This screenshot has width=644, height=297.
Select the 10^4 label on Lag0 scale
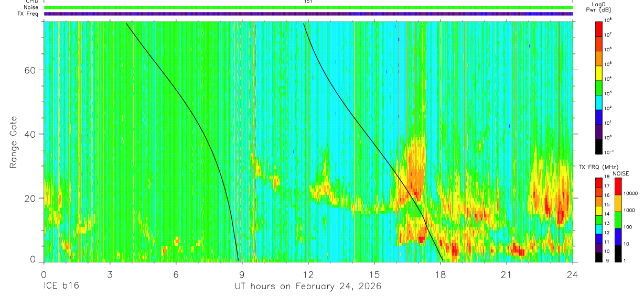[x=609, y=78]
